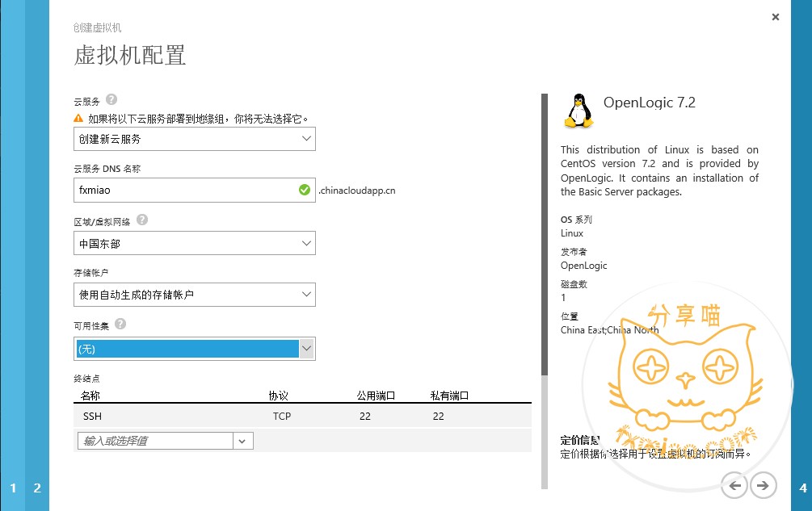This screenshot has height=511, width=812.
Task: Open help icon next to 云服务
Action: coord(111,99)
